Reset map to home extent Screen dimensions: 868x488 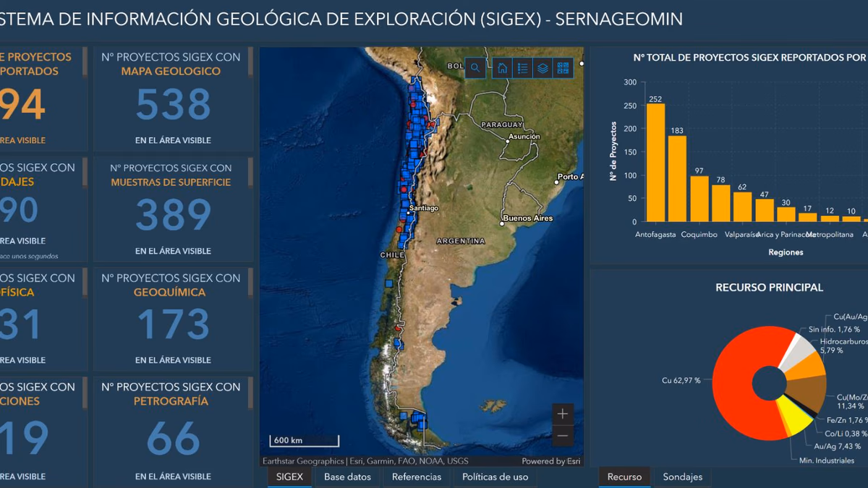pyautogui.click(x=503, y=68)
